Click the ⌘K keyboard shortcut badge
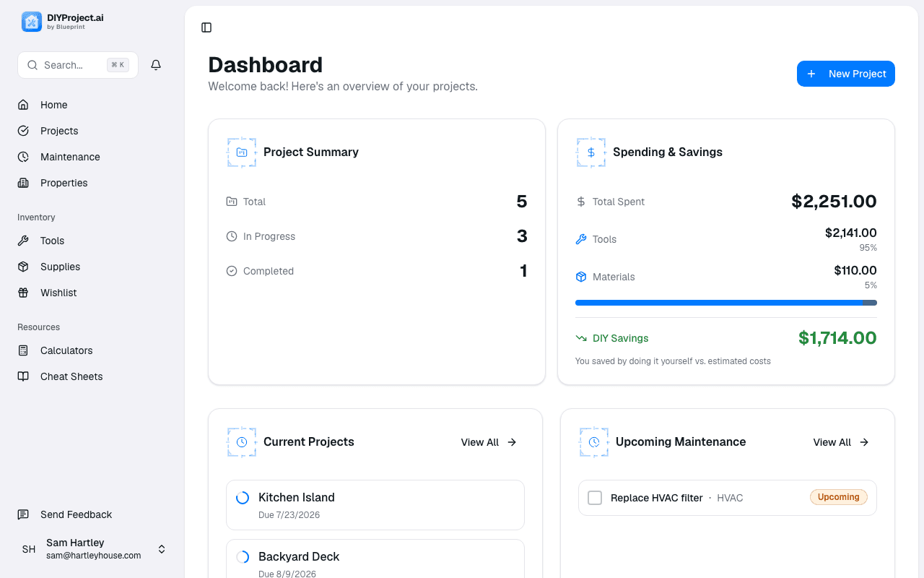This screenshot has width=924, height=578. click(x=118, y=65)
